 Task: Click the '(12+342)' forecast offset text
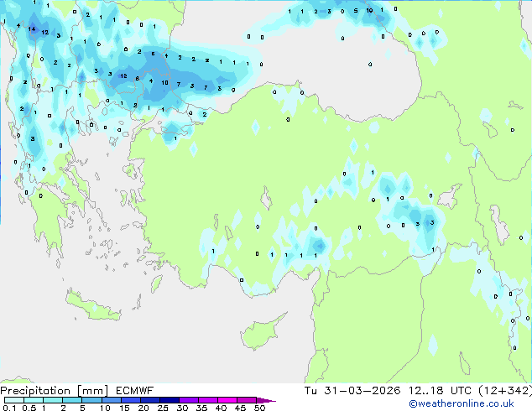[505, 391]
